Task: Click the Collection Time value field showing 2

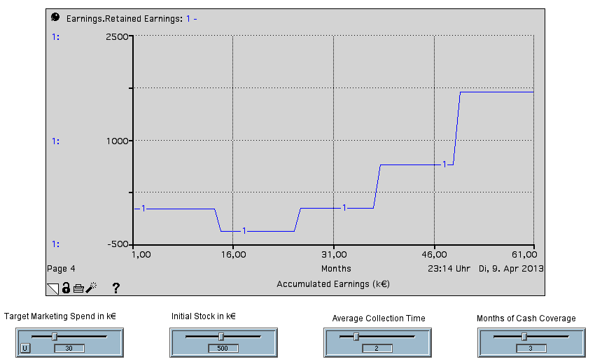Action: coord(377,349)
